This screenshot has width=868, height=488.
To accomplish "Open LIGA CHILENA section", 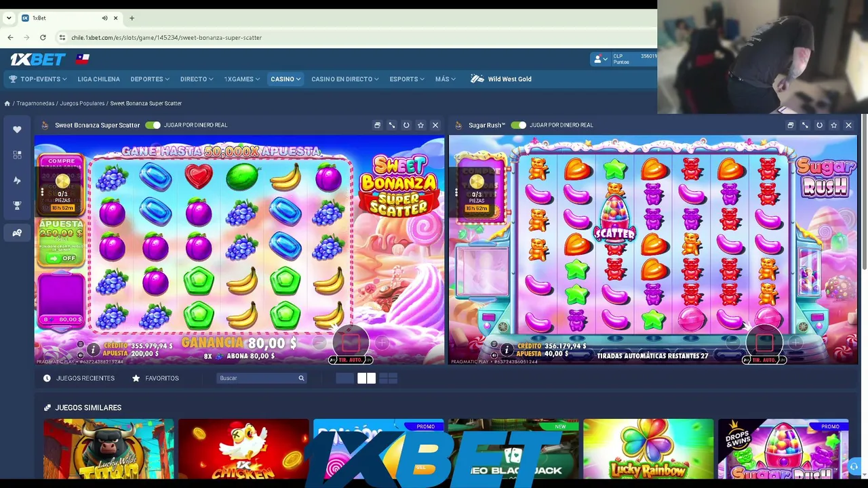I will pyautogui.click(x=99, y=79).
